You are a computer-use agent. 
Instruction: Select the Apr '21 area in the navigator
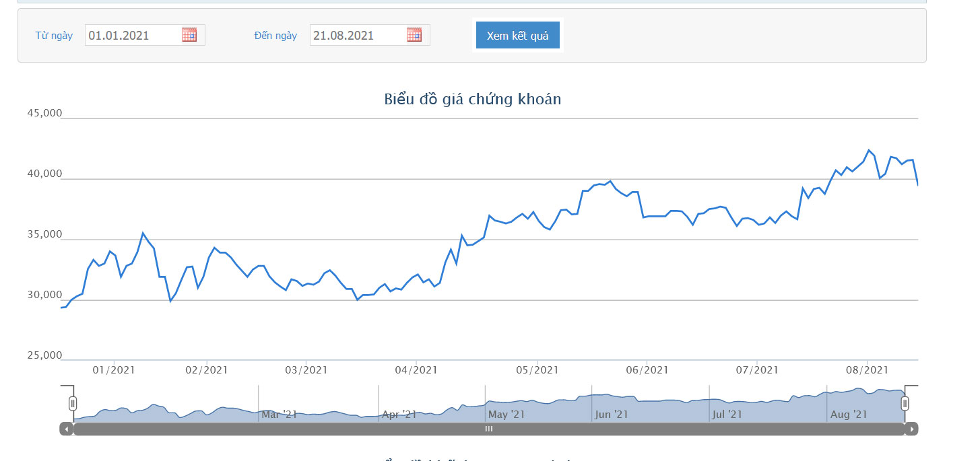pos(400,415)
